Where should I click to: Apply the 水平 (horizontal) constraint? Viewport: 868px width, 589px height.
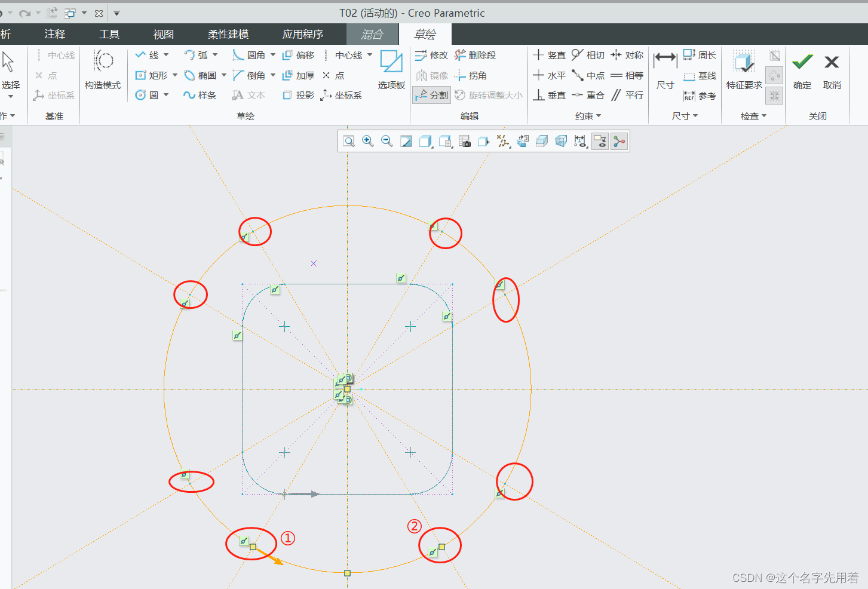tap(549, 75)
